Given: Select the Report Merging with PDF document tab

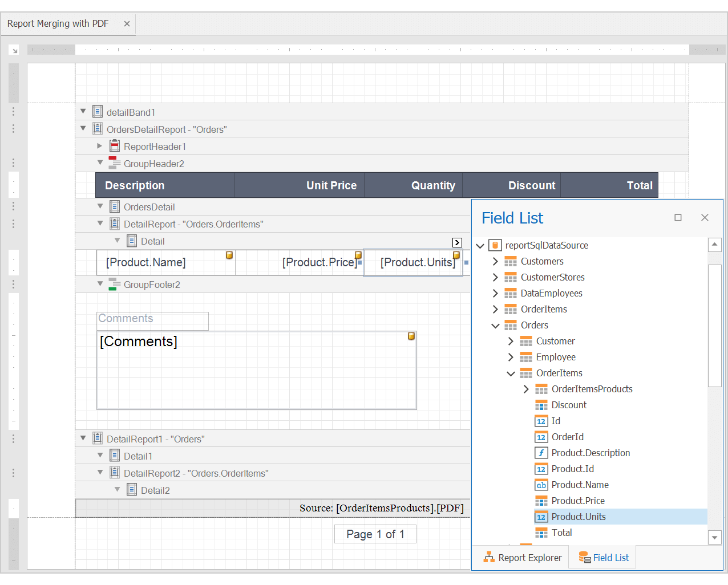Looking at the screenshot, I should point(57,24).
